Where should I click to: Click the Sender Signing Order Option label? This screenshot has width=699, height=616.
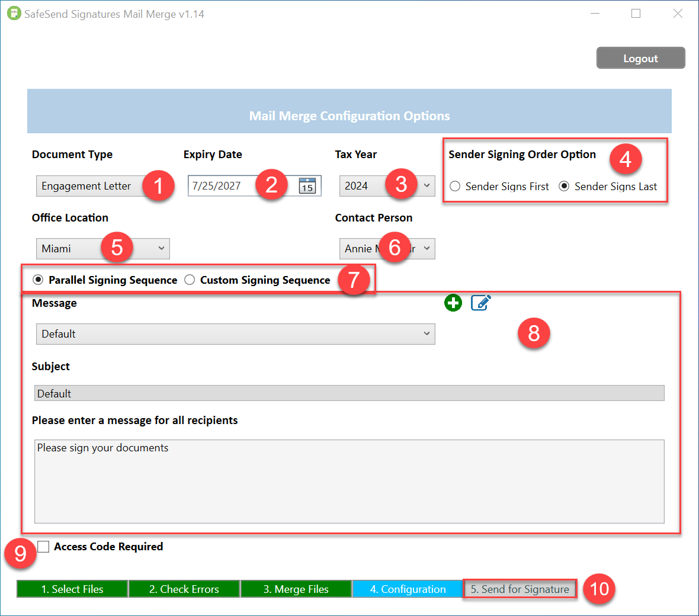click(x=522, y=155)
